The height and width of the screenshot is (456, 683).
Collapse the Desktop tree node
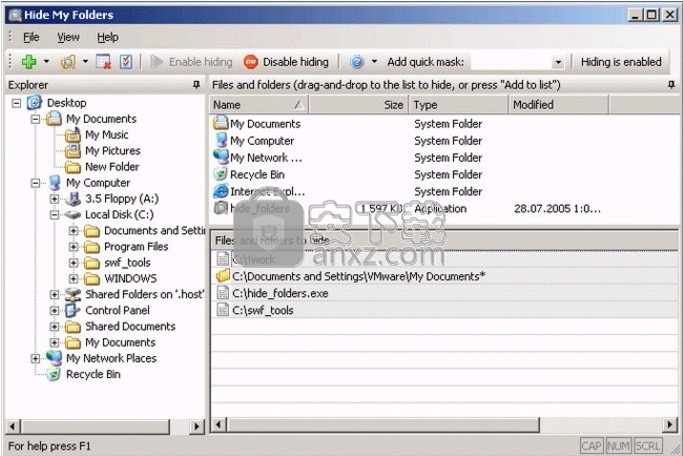[16, 103]
